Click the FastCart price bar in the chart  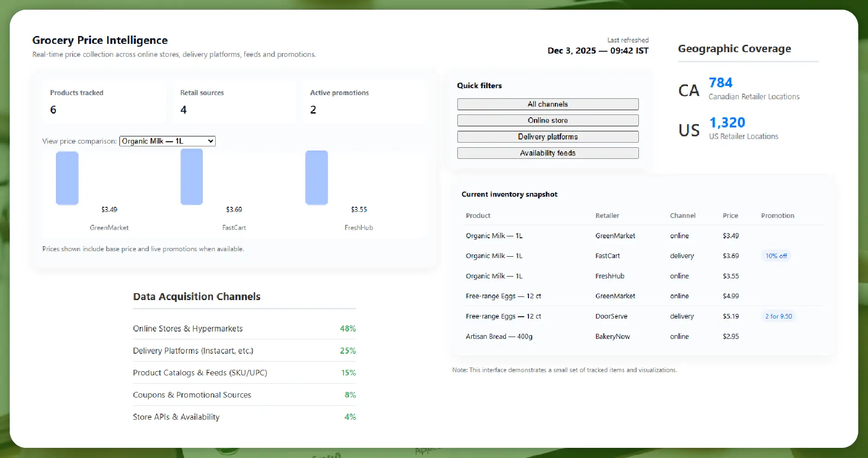coord(191,177)
